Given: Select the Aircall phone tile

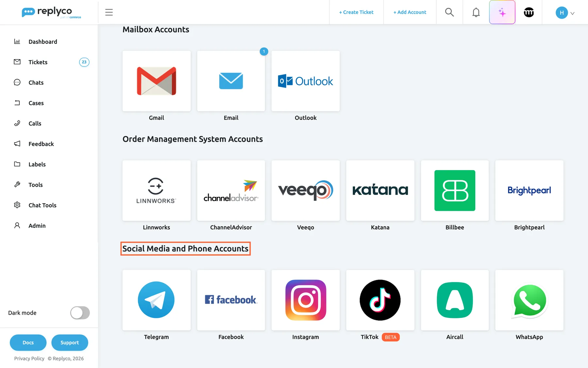Looking at the screenshot, I should [455, 300].
